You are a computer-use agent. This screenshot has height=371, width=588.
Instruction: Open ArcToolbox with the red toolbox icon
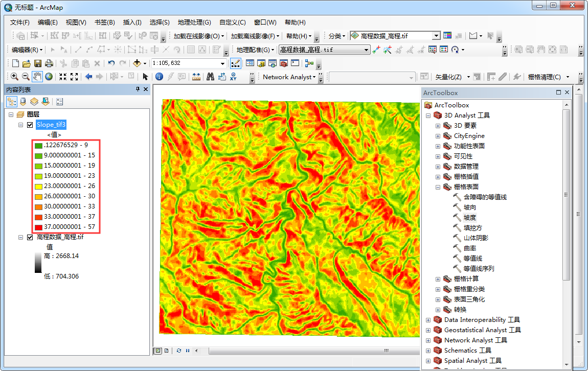(284, 63)
